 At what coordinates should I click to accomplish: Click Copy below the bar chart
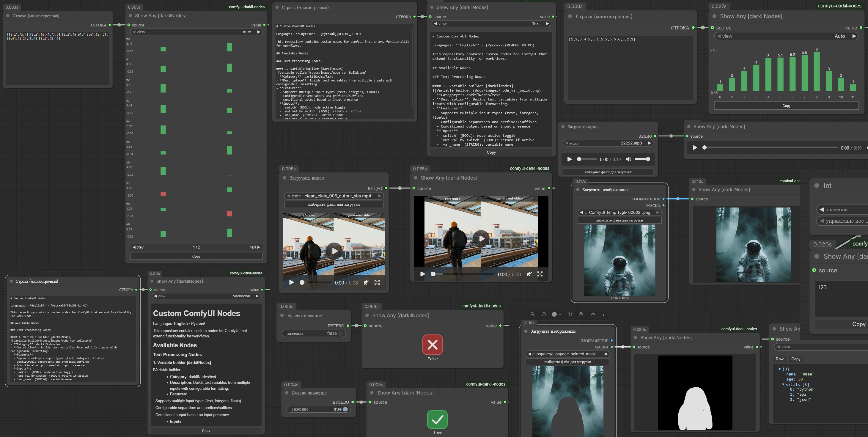point(786,106)
